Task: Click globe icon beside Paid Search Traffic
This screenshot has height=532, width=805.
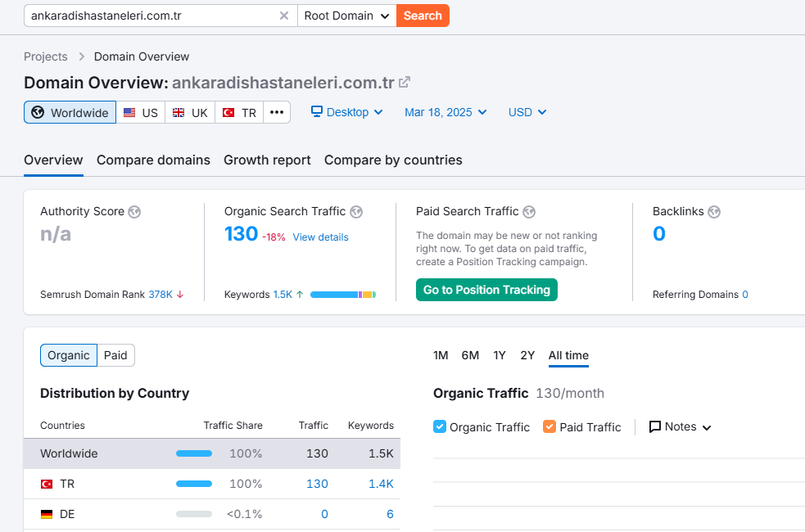Action: tap(529, 212)
